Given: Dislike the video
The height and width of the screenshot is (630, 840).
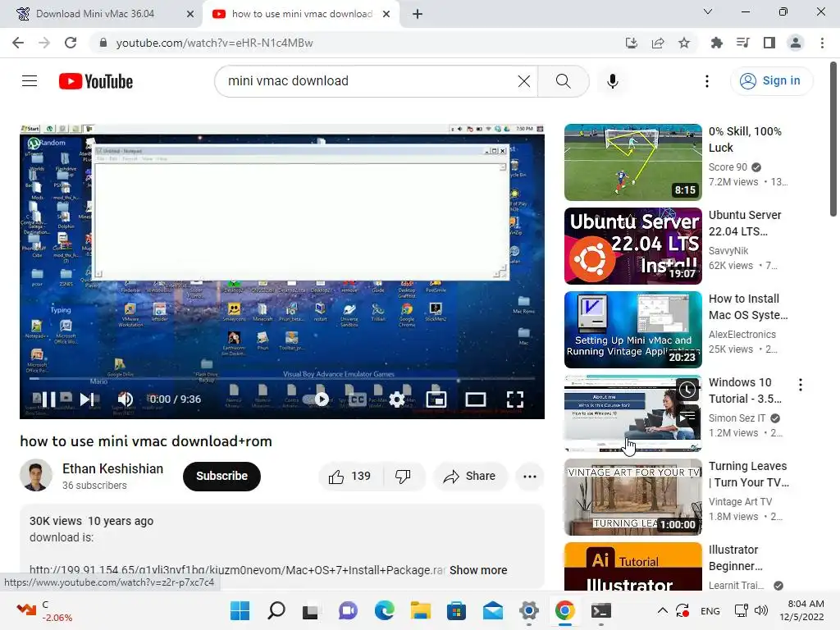Looking at the screenshot, I should point(403,477).
